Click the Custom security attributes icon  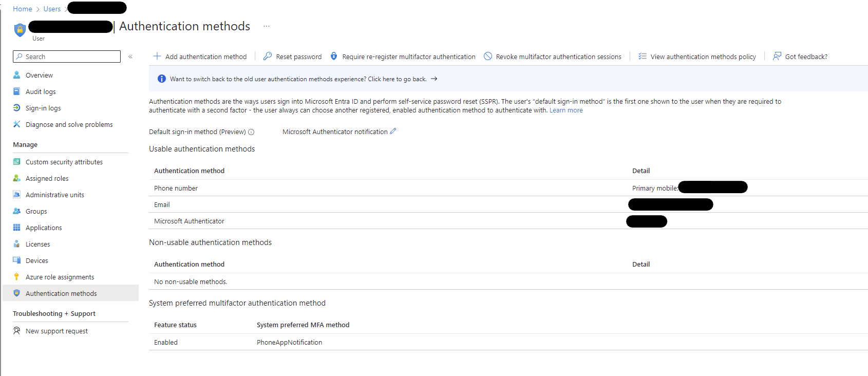click(x=17, y=162)
